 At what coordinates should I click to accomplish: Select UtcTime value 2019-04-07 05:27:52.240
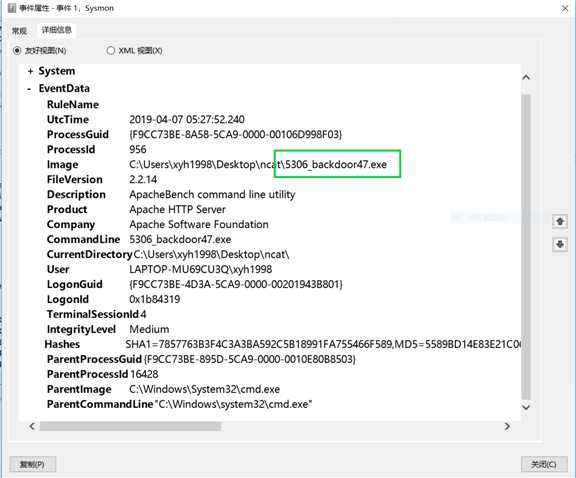tap(187, 120)
